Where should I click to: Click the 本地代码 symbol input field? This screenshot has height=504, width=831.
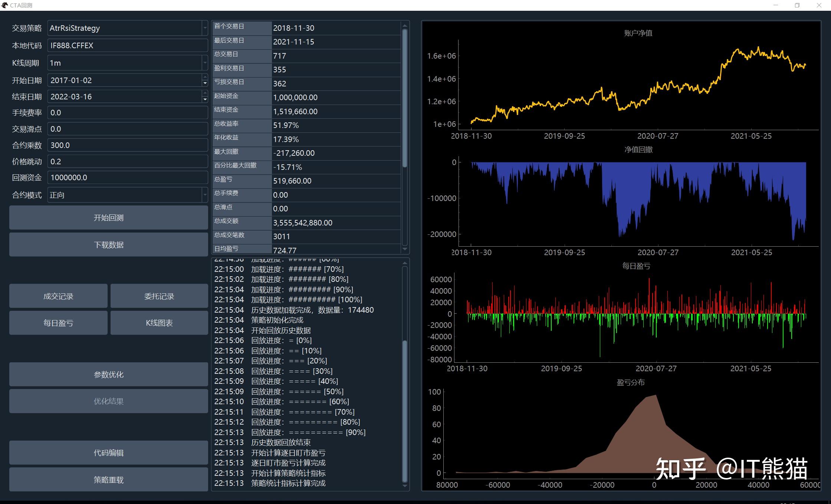pyautogui.click(x=127, y=45)
